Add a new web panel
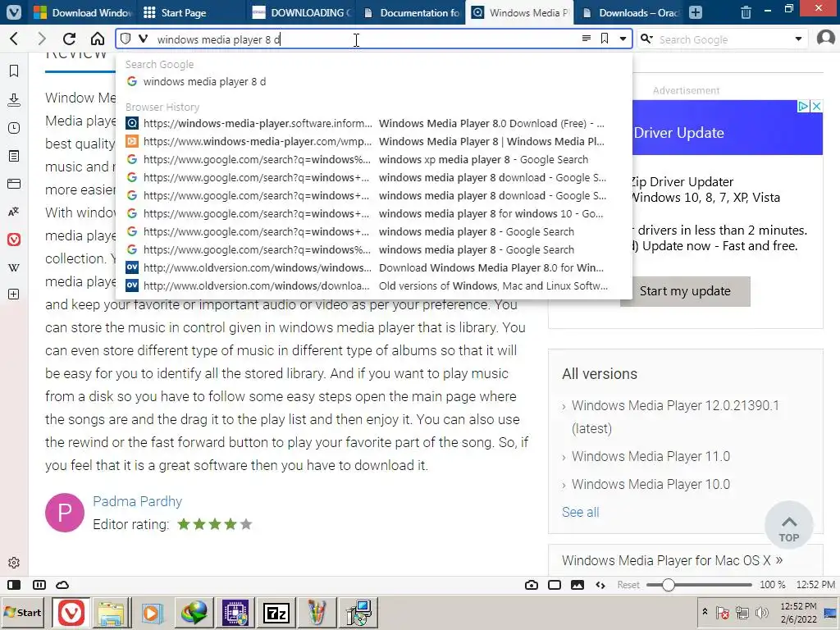 pyautogui.click(x=14, y=294)
